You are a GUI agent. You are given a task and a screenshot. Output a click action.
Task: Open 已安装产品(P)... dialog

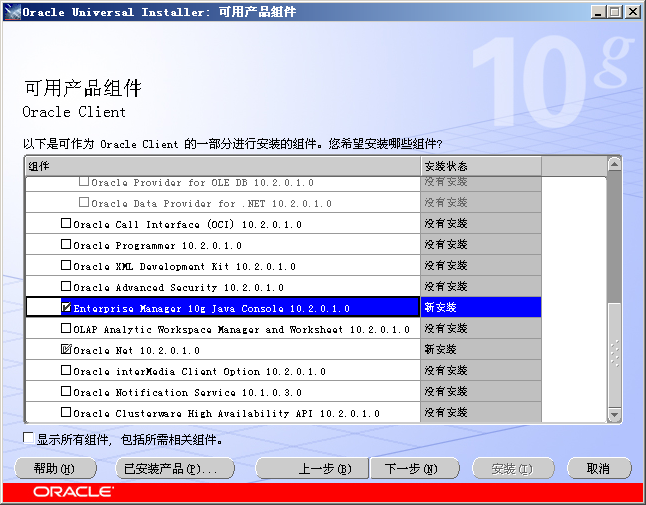[175, 469]
